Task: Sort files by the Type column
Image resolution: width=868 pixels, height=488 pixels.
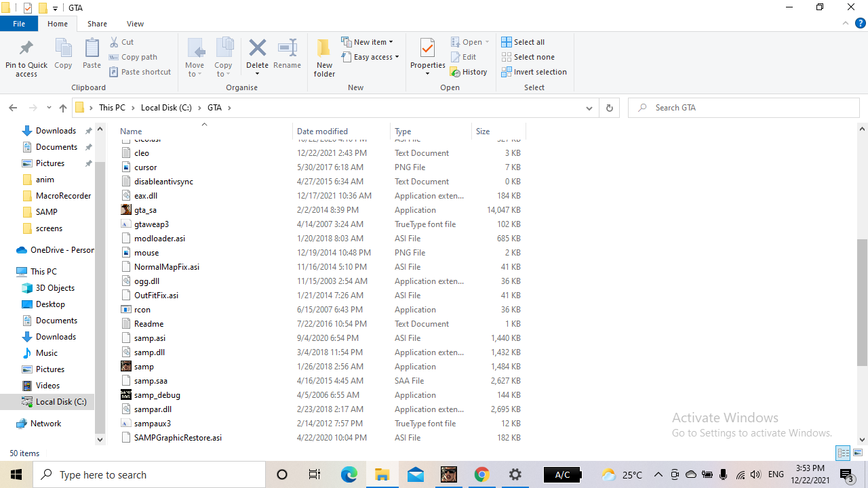Action: (x=431, y=131)
